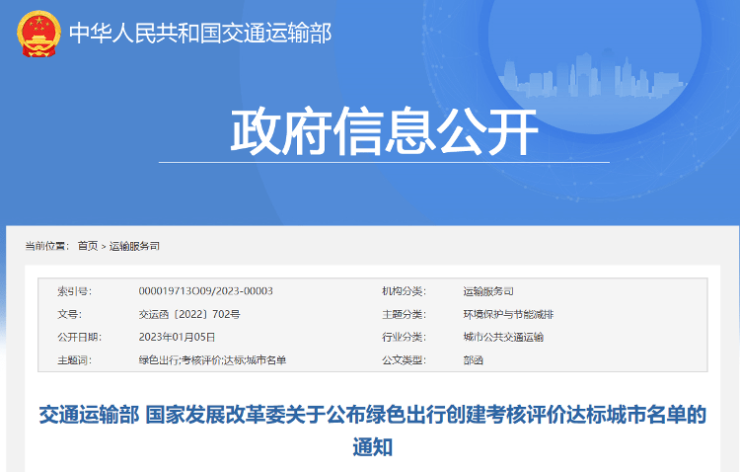Select 城市公共交通运输 industry category value
Viewport: 740px width, 472px height.
(503, 337)
